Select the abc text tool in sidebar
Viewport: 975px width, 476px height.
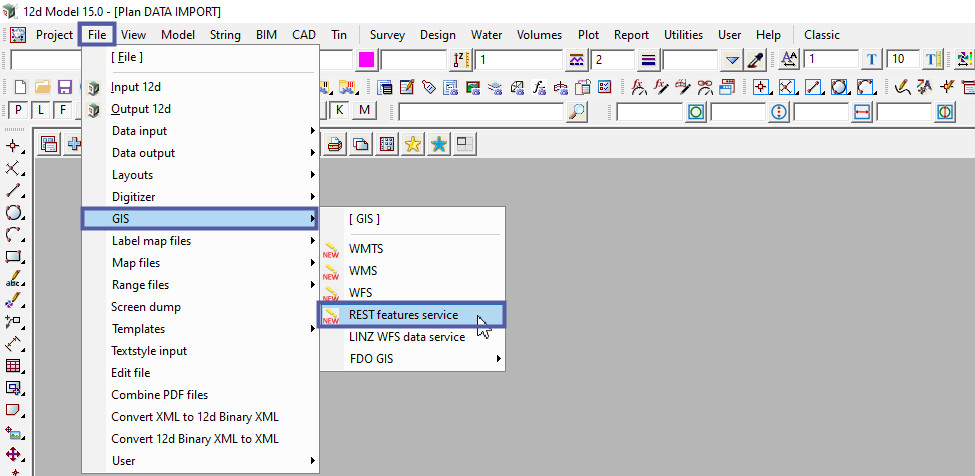(13, 278)
